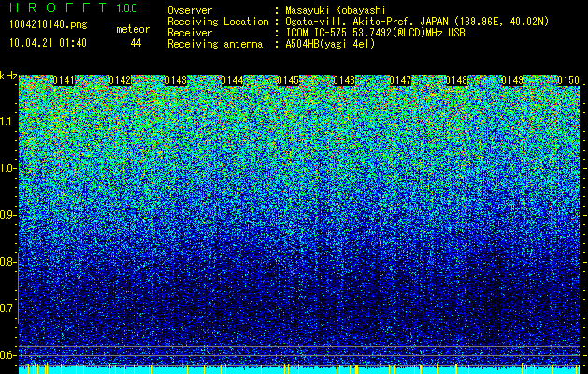
Task: Click the 0149 time marker
Action: pyautogui.click(x=512, y=80)
